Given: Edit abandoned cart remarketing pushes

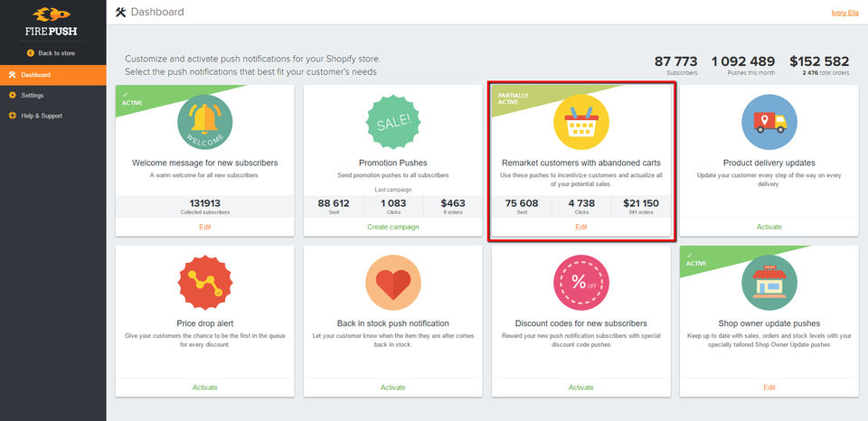Looking at the screenshot, I should pyautogui.click(x=581, y=227).
